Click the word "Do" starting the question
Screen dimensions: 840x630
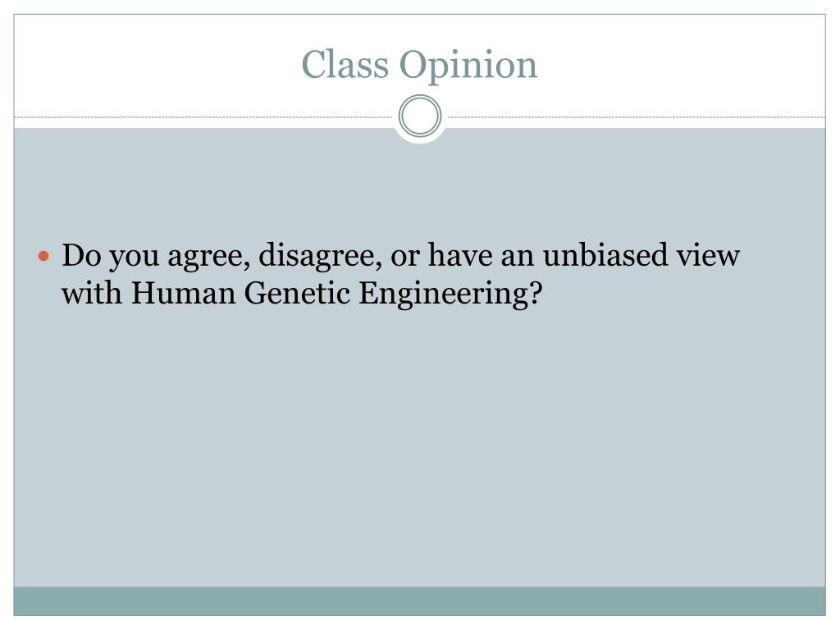point(81,255)
